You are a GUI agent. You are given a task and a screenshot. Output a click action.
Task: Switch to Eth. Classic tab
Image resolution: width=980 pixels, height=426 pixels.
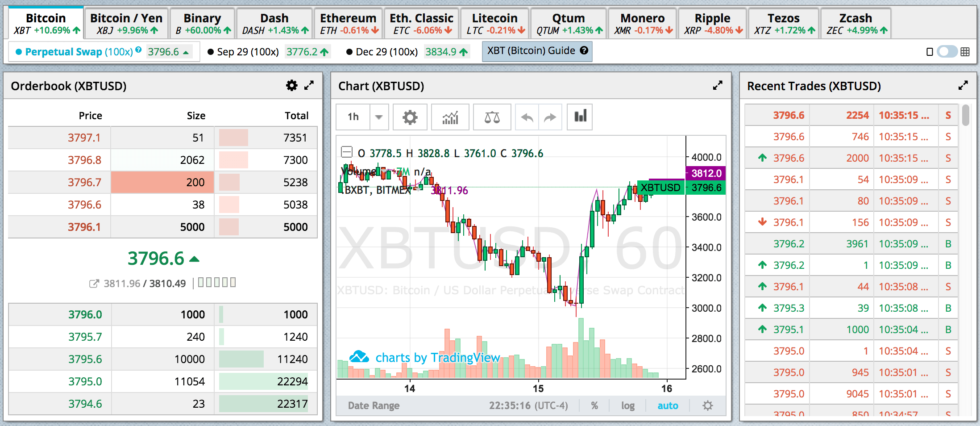pos(421,23)
